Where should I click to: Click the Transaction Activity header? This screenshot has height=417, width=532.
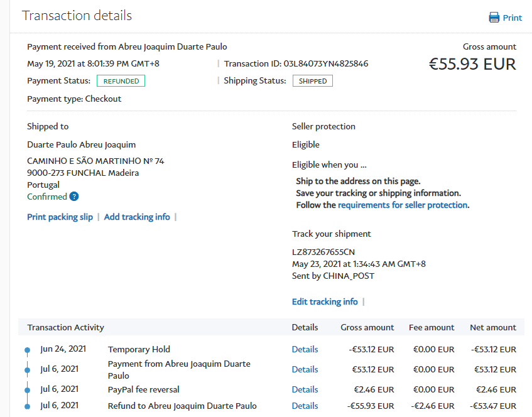pos(66,327)
